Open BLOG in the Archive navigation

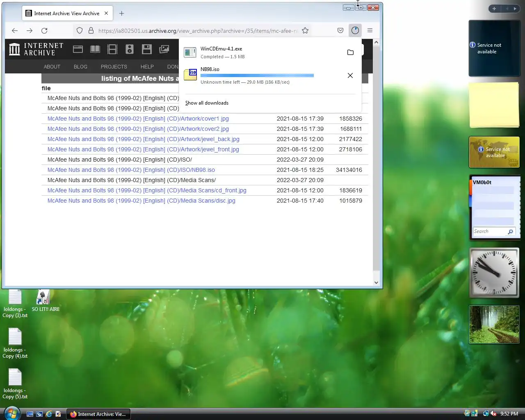coord(80,66)
